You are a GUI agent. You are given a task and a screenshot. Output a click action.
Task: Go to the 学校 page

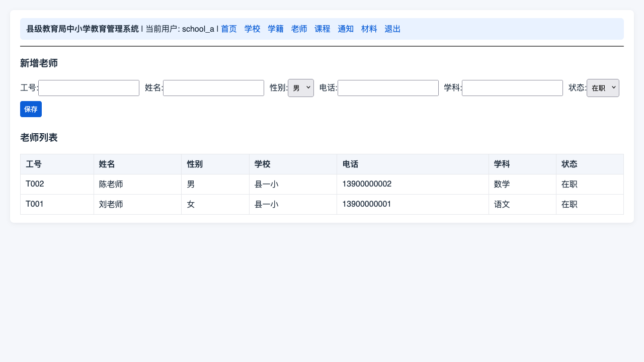pyautogui.click(x=253, y=29)
